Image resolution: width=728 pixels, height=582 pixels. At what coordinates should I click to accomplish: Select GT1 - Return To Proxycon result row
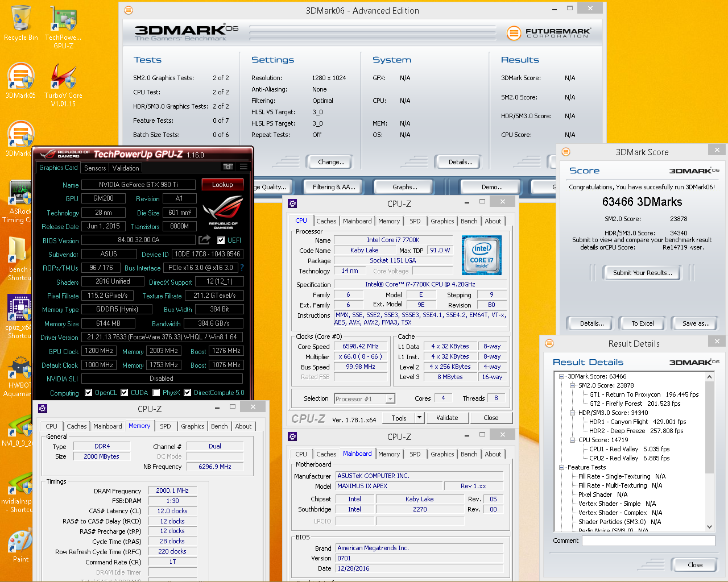click(644, 394)
